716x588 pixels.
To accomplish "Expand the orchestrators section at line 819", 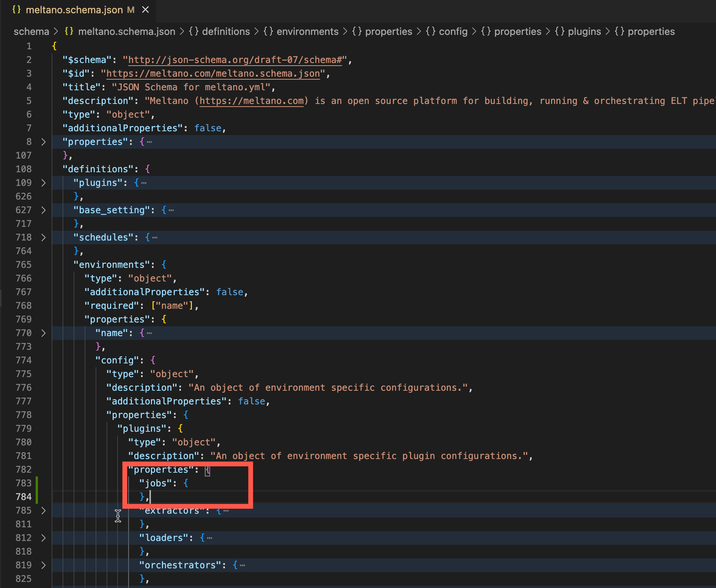I will coord(43,565).
